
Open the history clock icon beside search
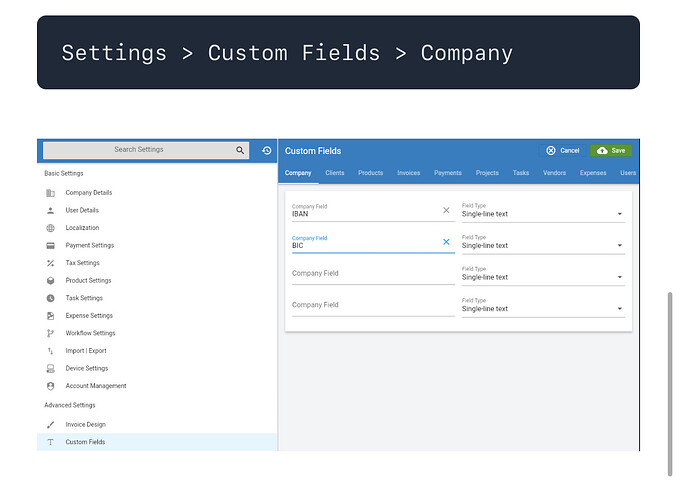point(267,151)
